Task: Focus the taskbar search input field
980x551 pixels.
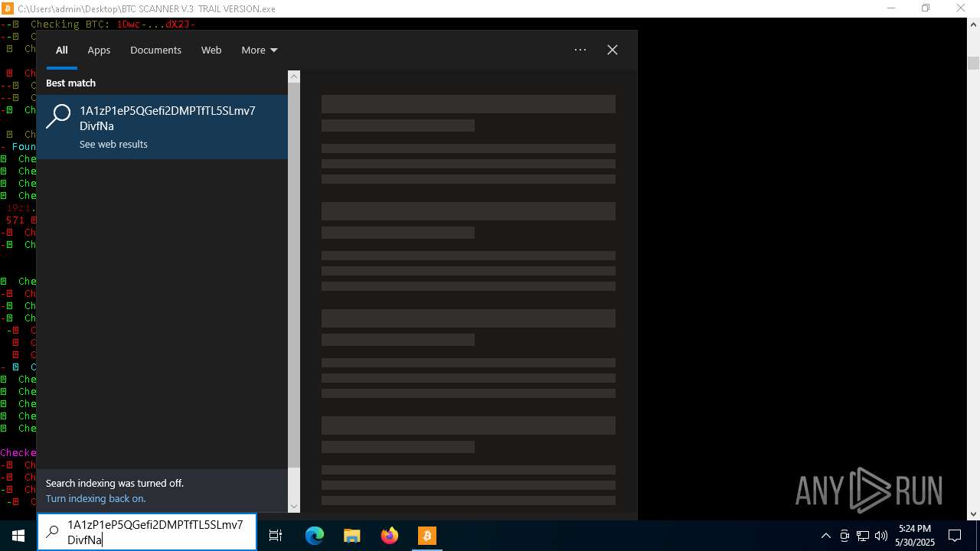Action: pyautogui.click(x=147, y=533)
